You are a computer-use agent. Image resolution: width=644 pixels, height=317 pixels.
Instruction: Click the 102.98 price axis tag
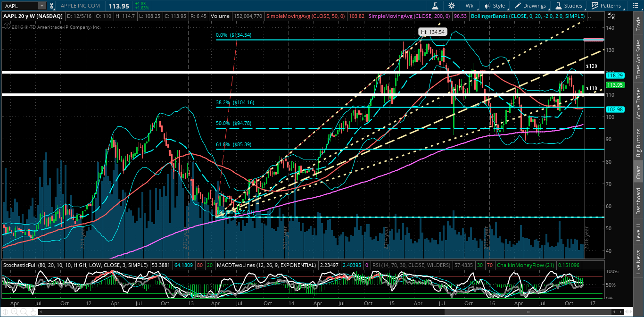[615, 109]
